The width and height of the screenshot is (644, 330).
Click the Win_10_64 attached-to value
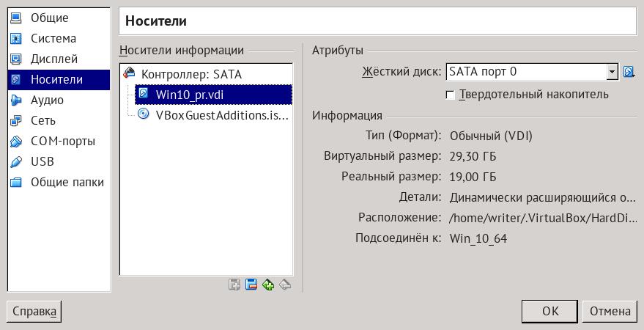478,239
